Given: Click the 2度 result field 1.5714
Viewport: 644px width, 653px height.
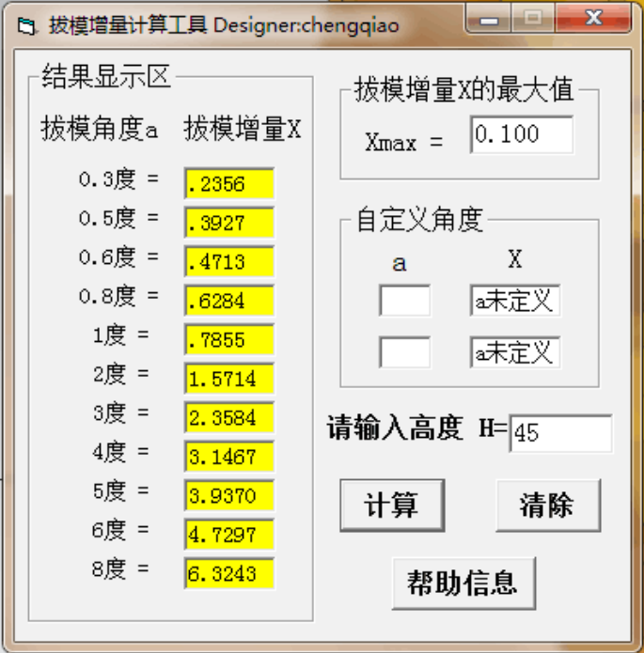Looking at the screenshot, I should click(x=229, y=379).
